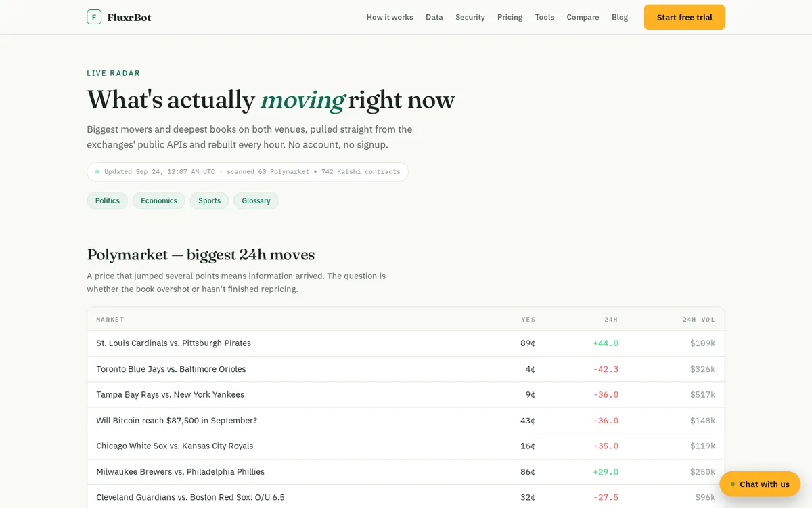Image resolution: width=812 pixels, height=508 pixels.
Task: Open the How it works menu
Action: pyautogui.click(x=390, y=17)
